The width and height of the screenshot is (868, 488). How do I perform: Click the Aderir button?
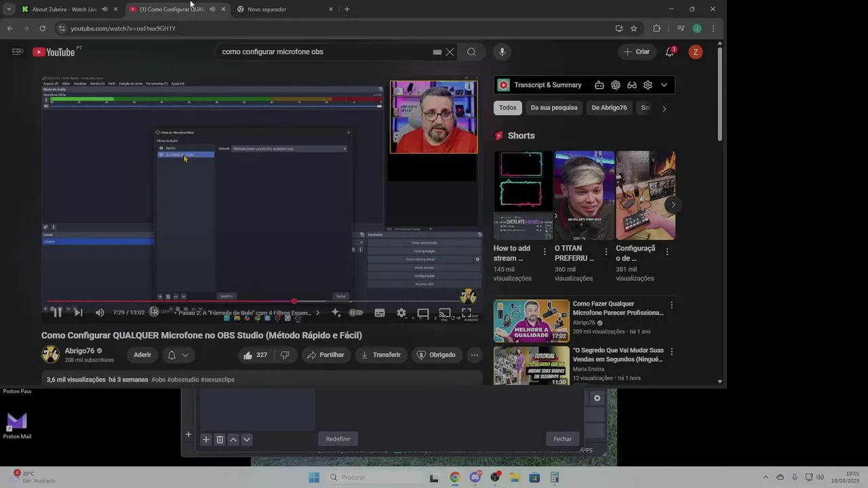(142, 355)
